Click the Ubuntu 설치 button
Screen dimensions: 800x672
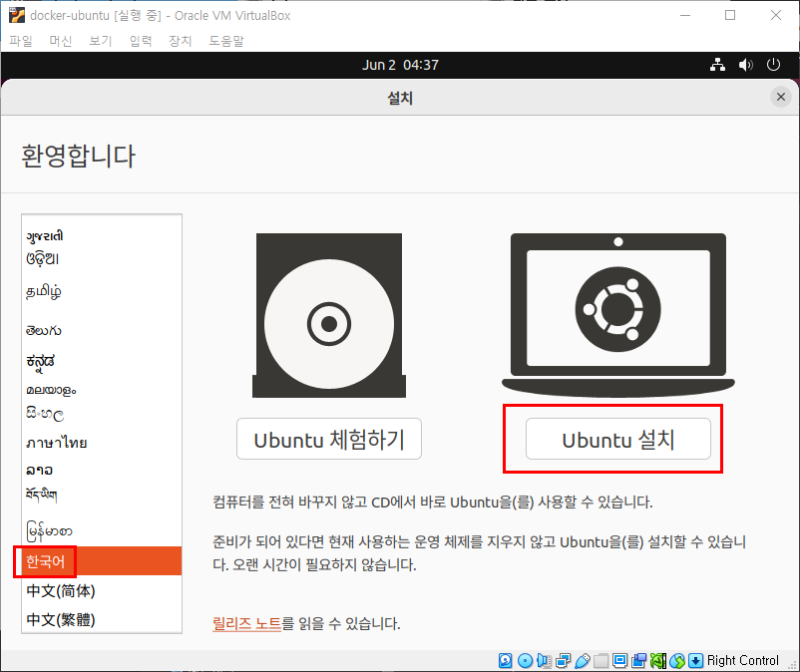[x=618, y=439]
